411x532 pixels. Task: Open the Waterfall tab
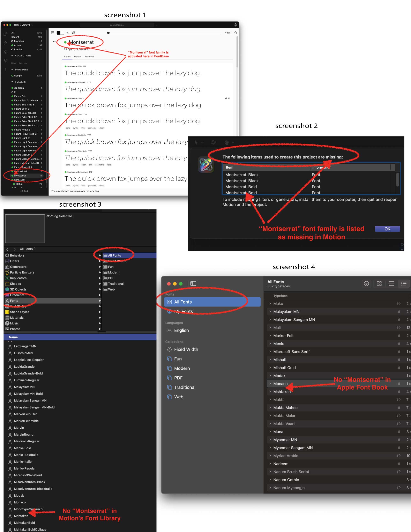[90, 57]
